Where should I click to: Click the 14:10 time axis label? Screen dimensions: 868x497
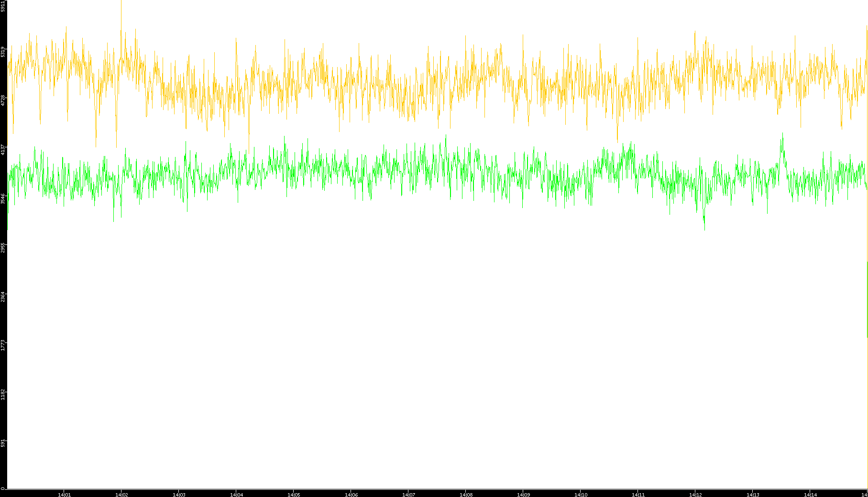(x=581, y=495)
